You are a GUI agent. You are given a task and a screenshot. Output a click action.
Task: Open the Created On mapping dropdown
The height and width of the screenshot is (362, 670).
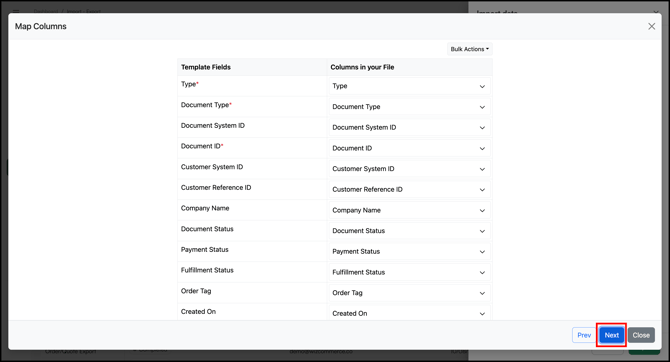(x=409, y=313)
